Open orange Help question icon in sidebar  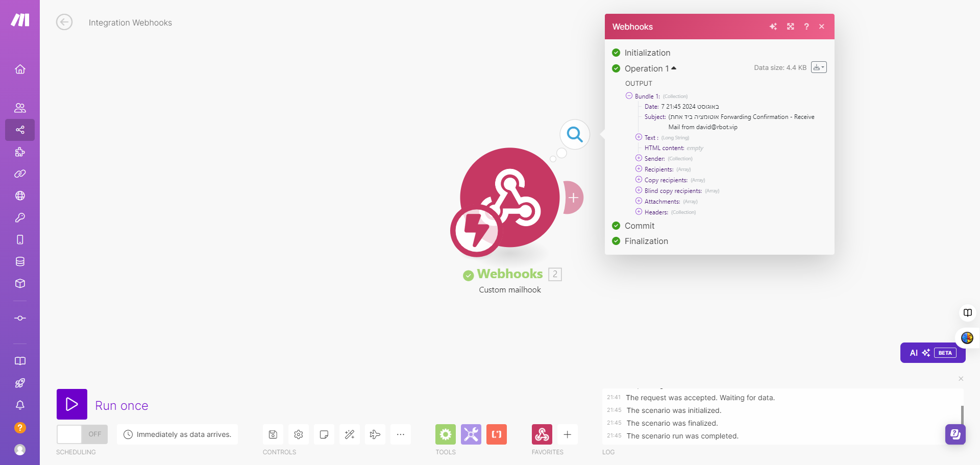20,427
